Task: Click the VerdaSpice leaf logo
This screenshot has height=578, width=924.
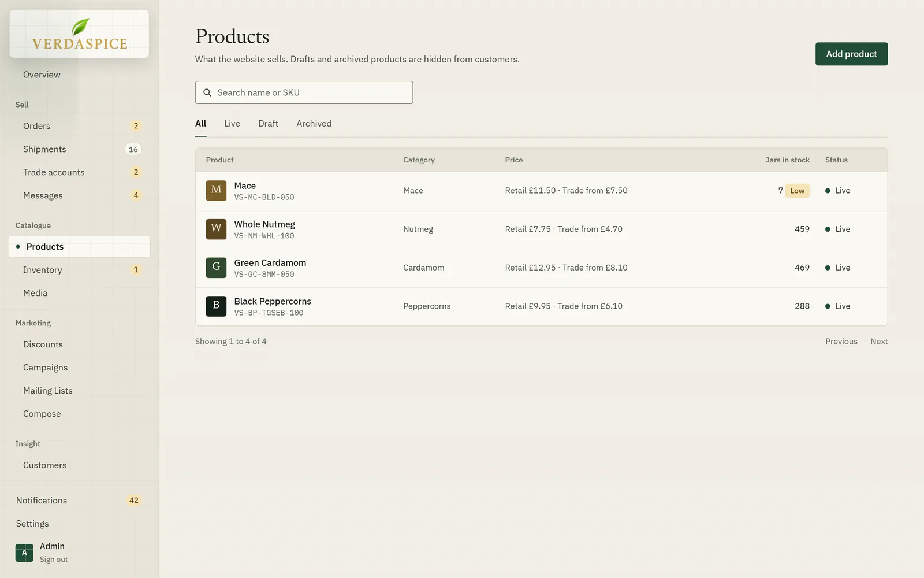Action: [x=79, y=34]
